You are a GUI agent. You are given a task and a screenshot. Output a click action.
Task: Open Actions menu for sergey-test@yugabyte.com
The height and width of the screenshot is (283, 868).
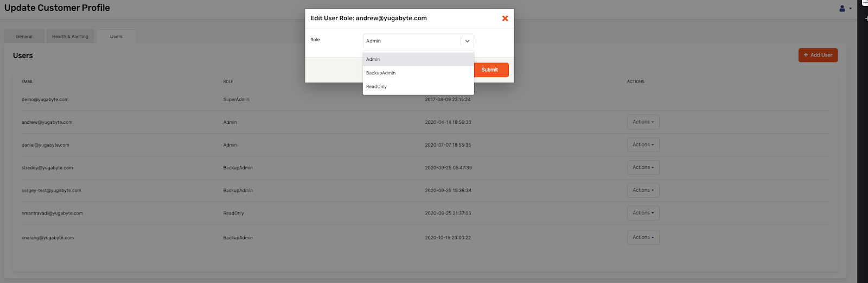click(x=643, y=191)
